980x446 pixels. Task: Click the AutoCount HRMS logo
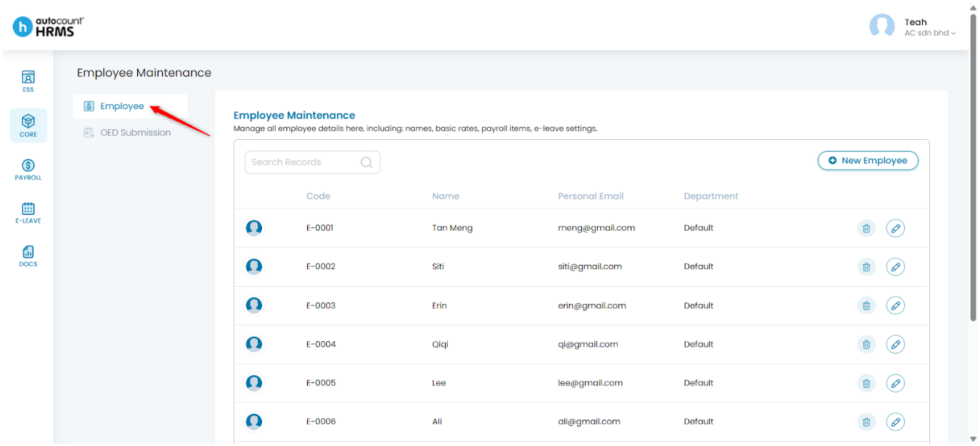[49, 27]
